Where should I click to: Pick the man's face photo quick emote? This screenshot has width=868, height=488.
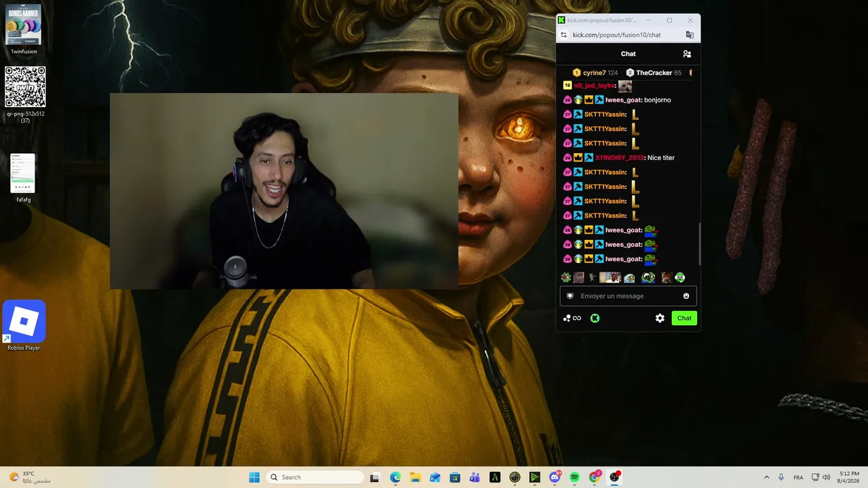click(x=578, y=277)
